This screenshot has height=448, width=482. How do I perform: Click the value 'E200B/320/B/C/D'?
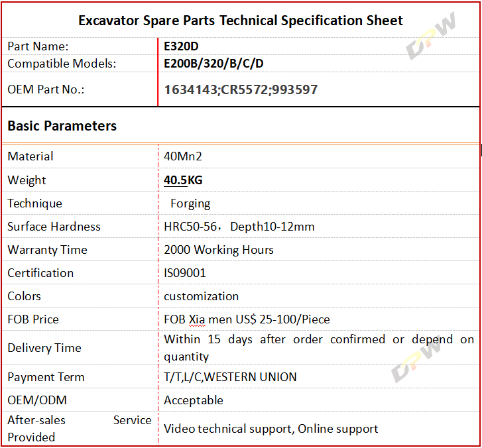(x=213, y=64)
